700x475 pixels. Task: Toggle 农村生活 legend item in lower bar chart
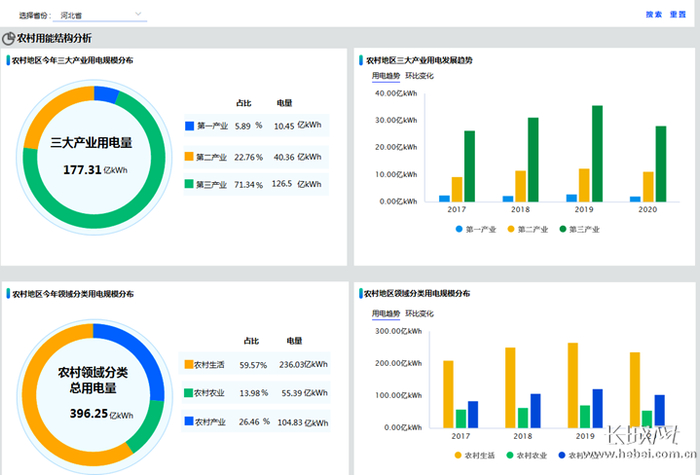click(475, 455)
